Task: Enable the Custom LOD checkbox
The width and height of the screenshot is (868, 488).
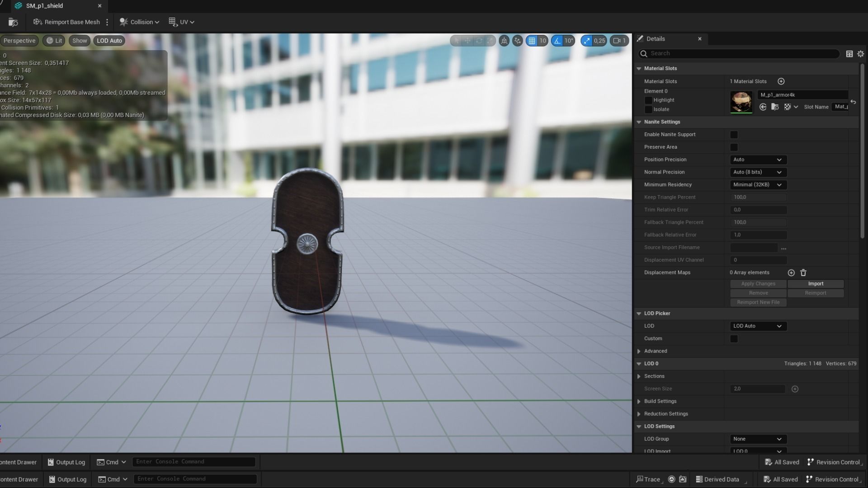Action: (734, 339)
